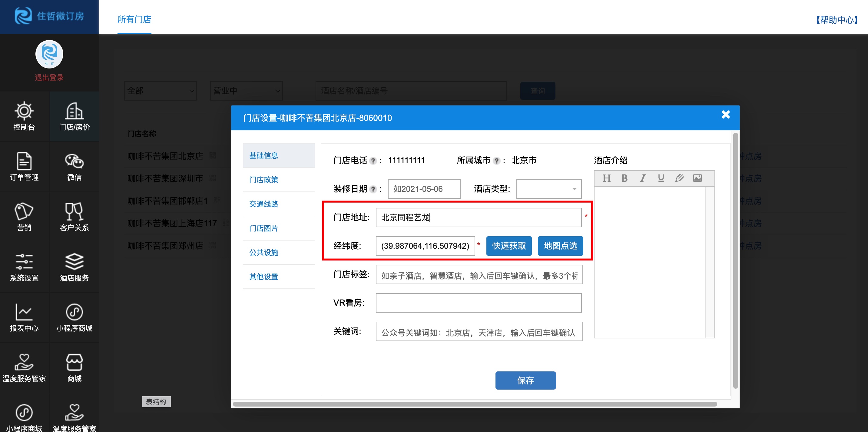Screen dimensions: 868x432
Task: Apply underline in hotel intro editor
Action: click(661, 178)
